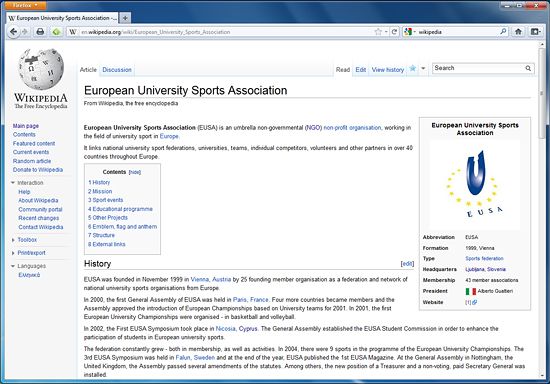Collapse the Languages sidebar section
The image size is (550, 384).
pos(13,266)
